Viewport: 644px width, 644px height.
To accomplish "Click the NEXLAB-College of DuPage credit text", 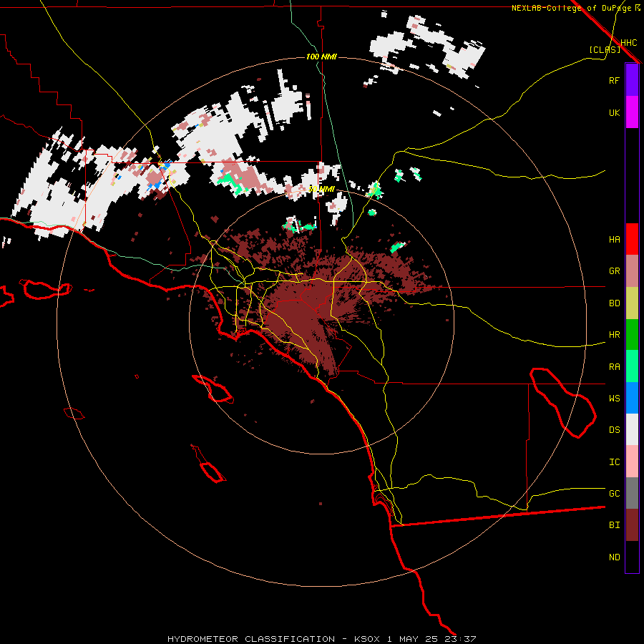I will [x=576, y=8].
